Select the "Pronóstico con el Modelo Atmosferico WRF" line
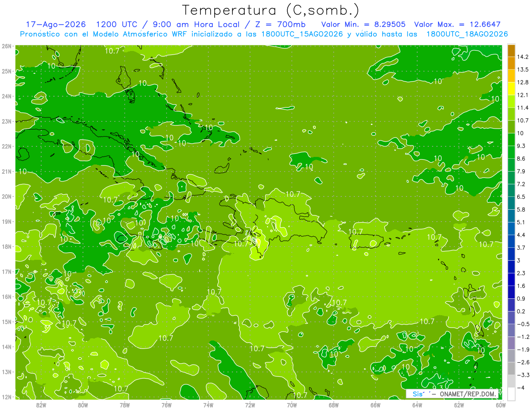 [x=264, y=34]
